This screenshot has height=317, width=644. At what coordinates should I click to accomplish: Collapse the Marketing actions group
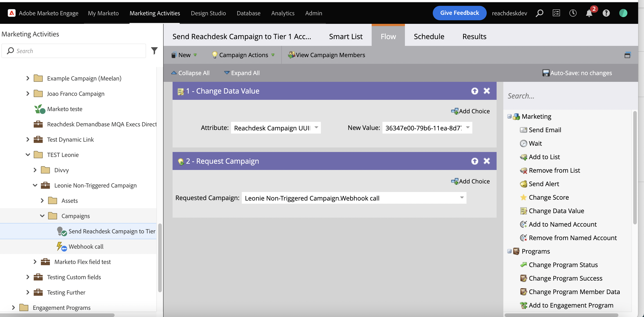tap(509, 116)
